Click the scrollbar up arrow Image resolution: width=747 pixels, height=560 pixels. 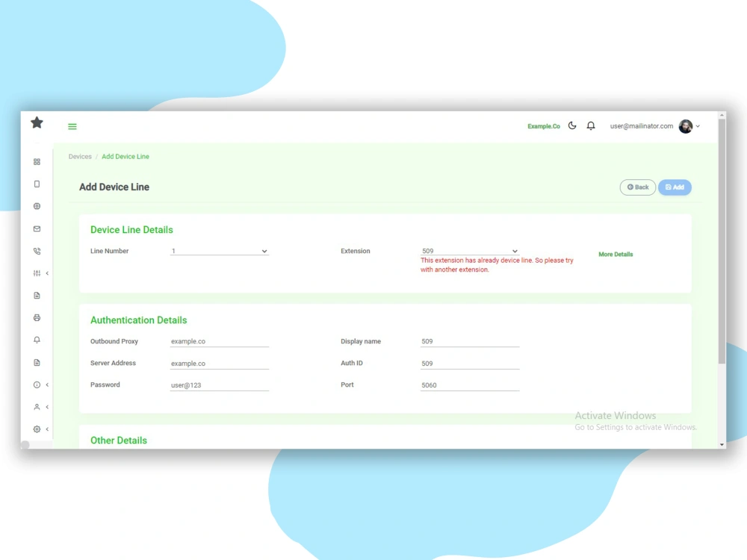pyautogui.click(x=722, y=115)
